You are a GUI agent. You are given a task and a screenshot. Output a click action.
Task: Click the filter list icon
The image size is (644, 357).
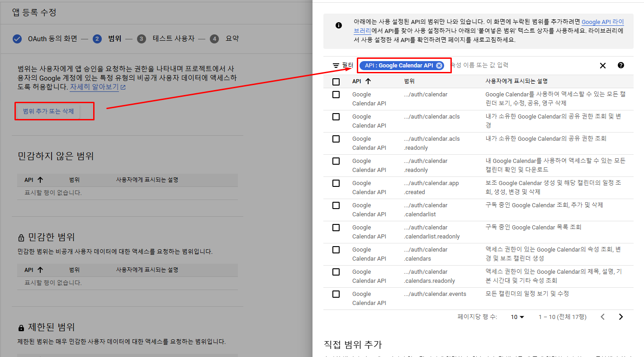(x=336, y=66)
